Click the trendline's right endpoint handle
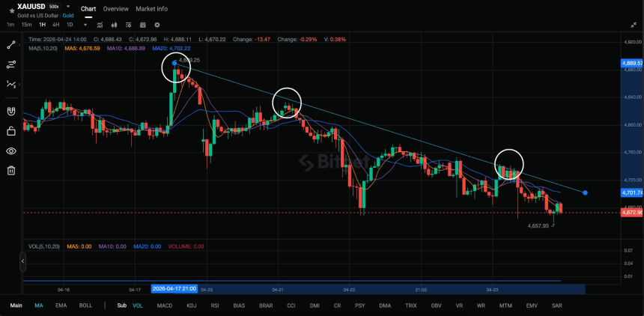This screenshot has height=316, width=644. 585,192
